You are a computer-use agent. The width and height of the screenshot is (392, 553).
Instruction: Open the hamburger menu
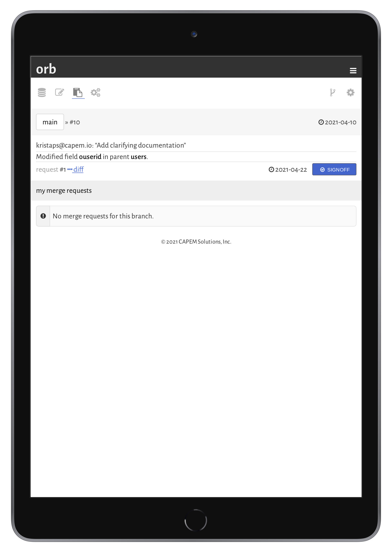353,70
